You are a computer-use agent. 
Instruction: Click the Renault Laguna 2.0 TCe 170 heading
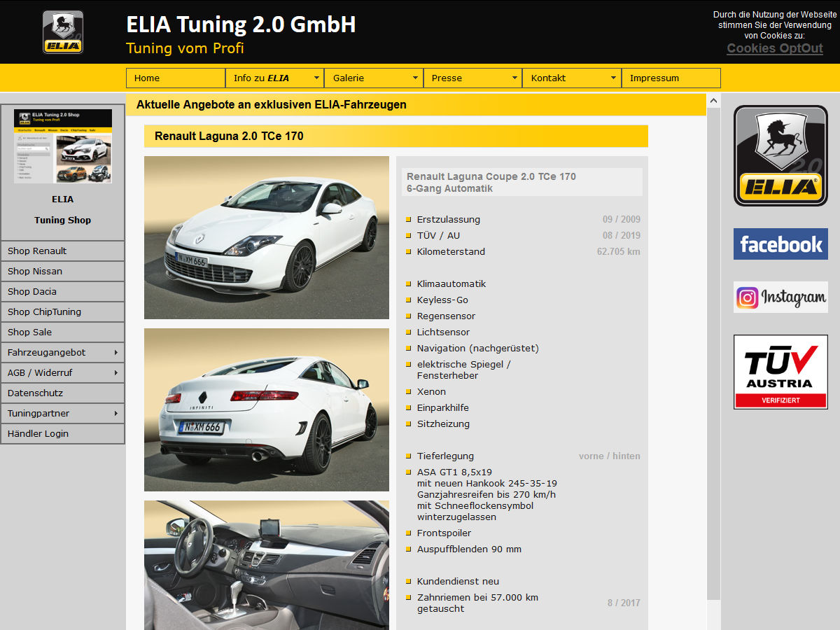point(229,136)
